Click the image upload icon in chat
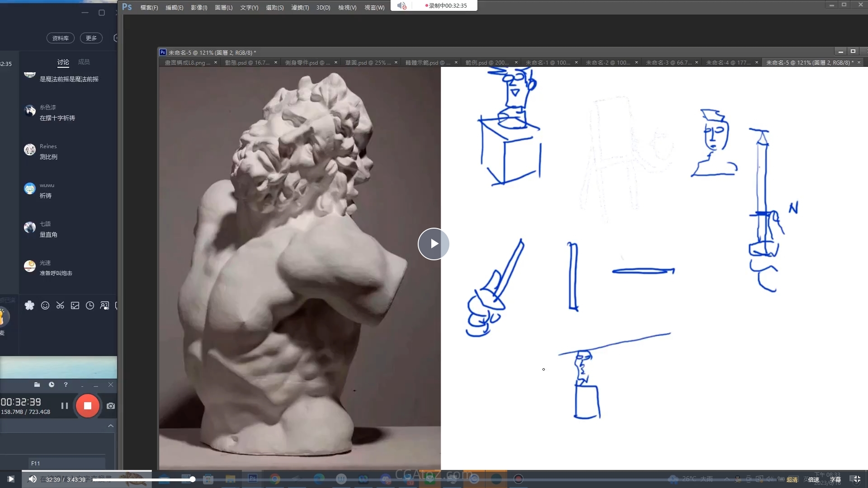This screenshot has width=868, height=488. tap(75, 305)
